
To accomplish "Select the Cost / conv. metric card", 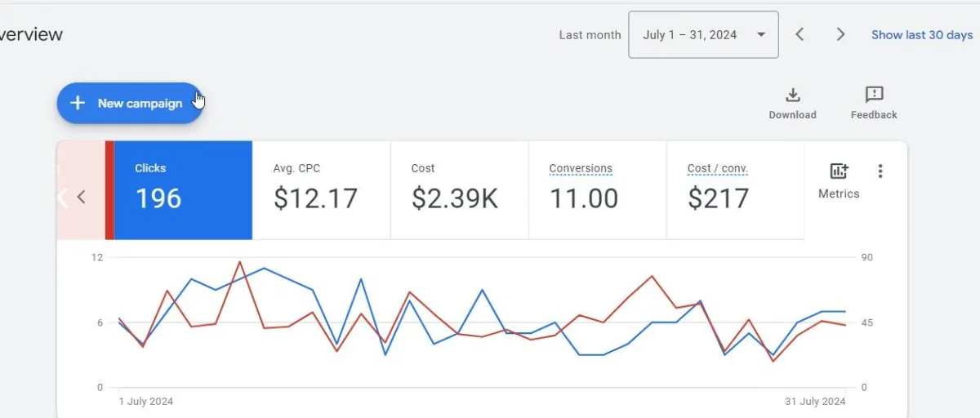I will pos(735,190).
